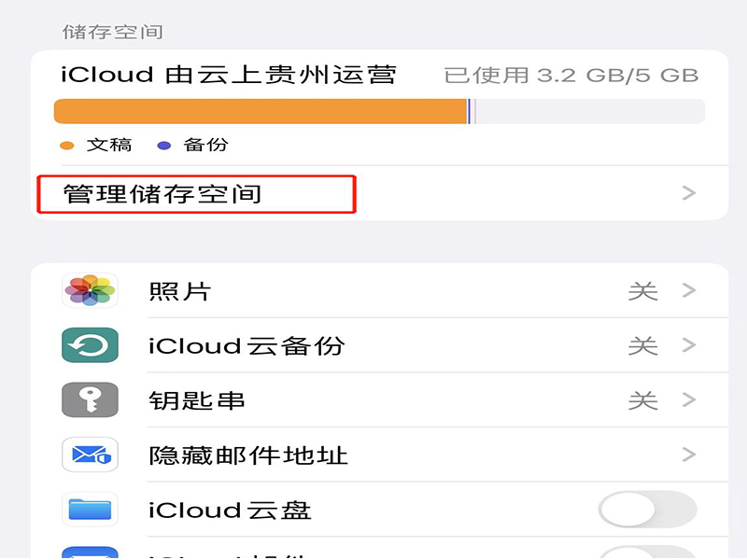Toggle the switch below iCloud云盘
The height and width of the screenshot is (560, 747).
pos(647,553)
